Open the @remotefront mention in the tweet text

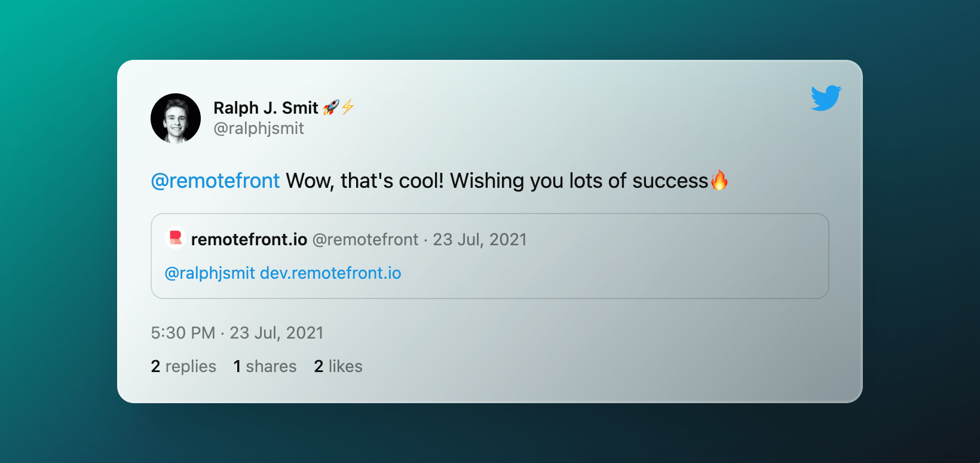215,181
